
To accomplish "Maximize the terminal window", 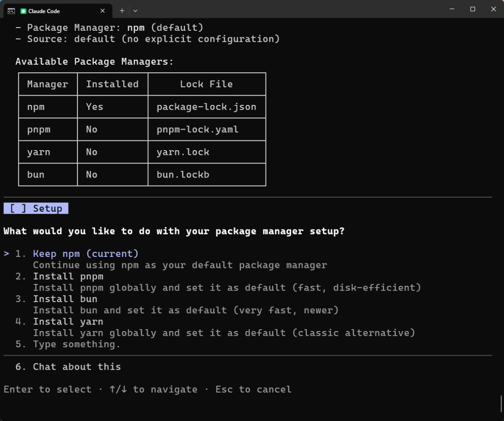I will click(473, 9).
